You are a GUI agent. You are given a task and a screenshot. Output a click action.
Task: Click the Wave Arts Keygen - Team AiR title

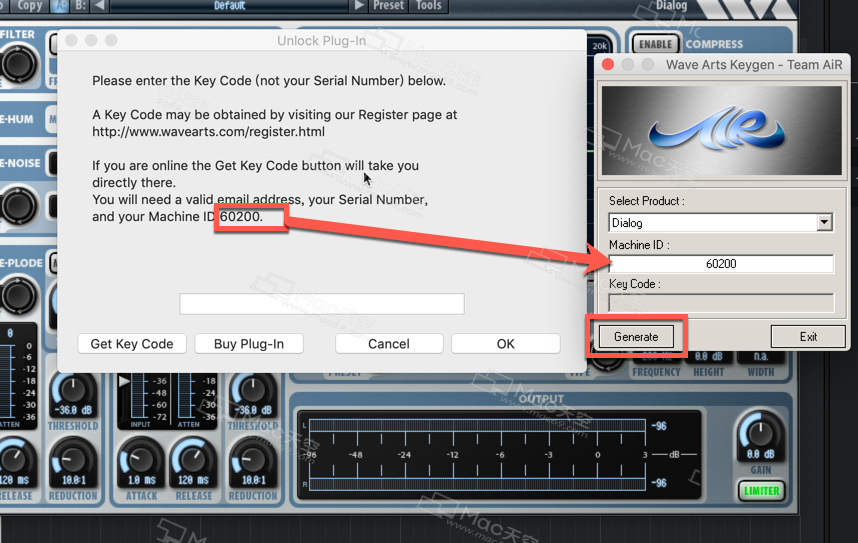click(754, 65)
